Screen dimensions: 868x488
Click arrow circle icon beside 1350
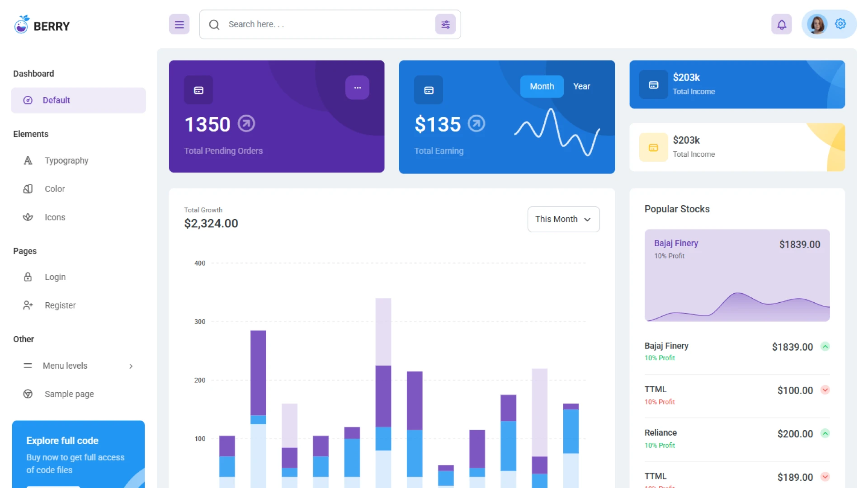coord(246,123)
